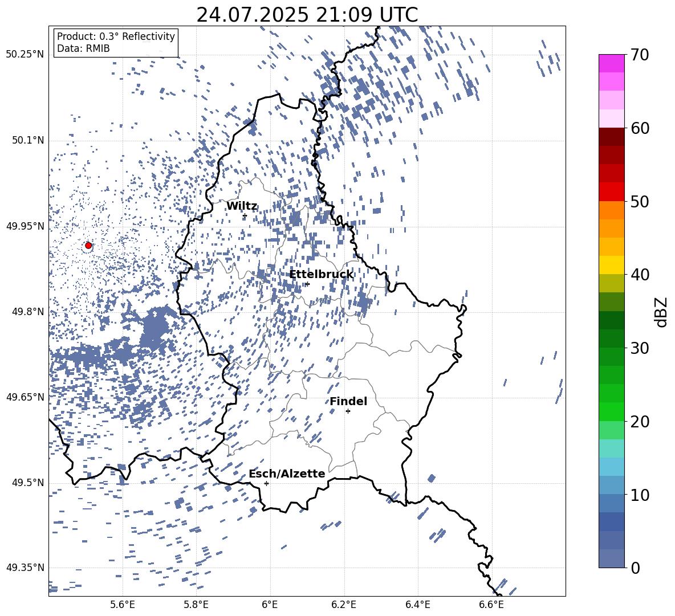Click the 49.5°N latitude label
This screenshot has width=675, height=616.
click(x=28, y=483)
